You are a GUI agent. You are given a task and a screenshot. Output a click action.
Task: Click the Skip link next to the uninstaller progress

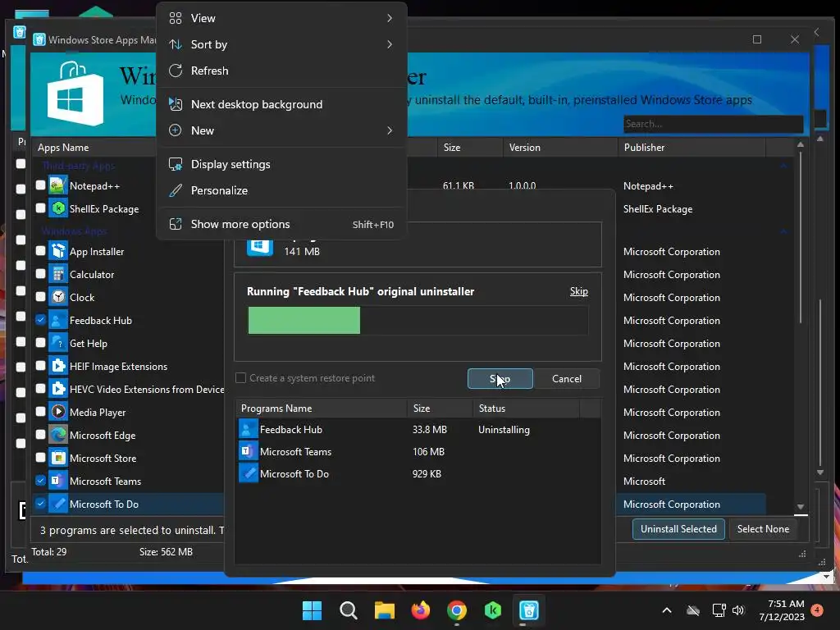(x=578, y=291)
